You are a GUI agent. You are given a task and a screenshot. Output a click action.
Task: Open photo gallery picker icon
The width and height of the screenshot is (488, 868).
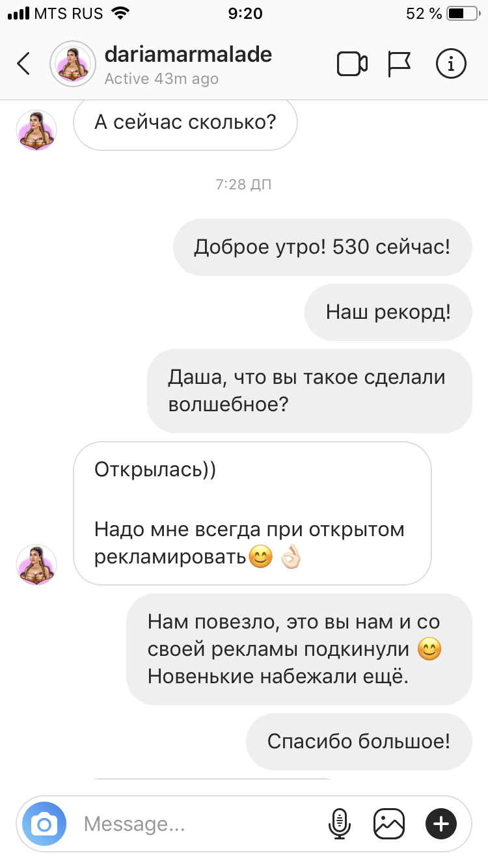[389, 824]
